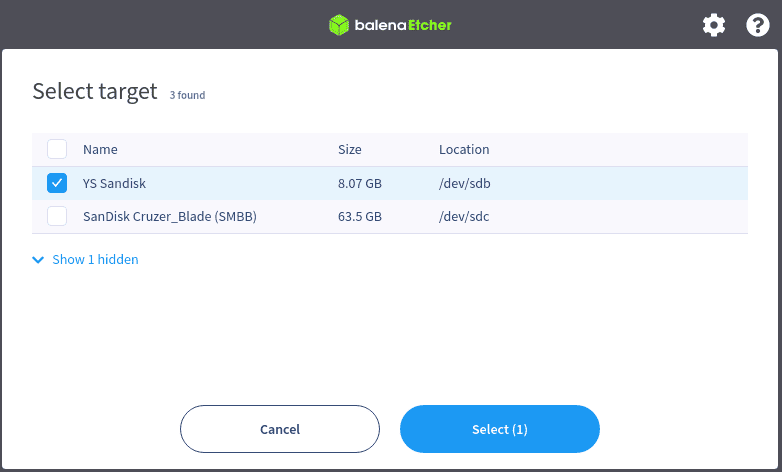Click the /dev/sdc location cell
Image resolution: width=782 pixels, height=472 pixels.
[464, 216]
